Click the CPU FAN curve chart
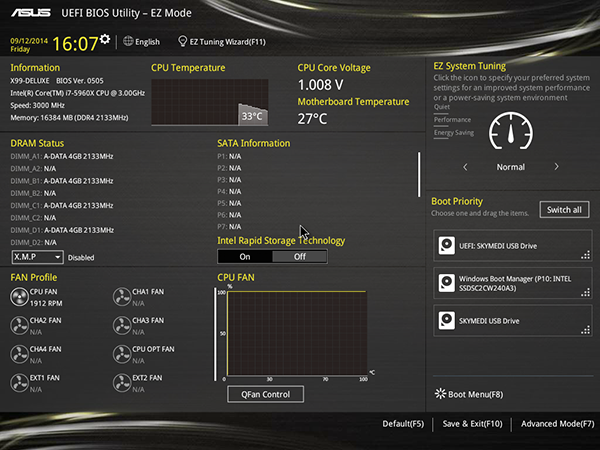Screen dimensions: 600x450 pyautogui.click(x=297, y=333)
